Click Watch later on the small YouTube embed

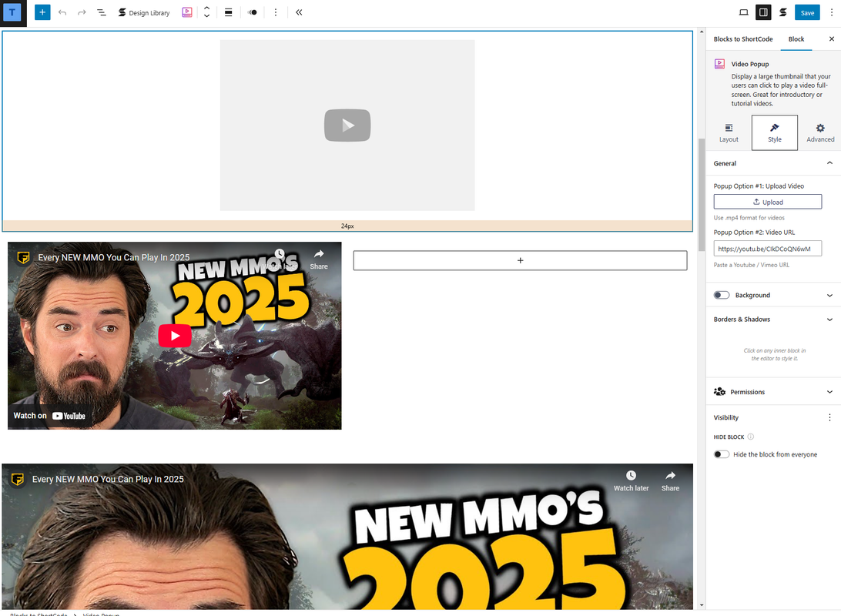280,259
